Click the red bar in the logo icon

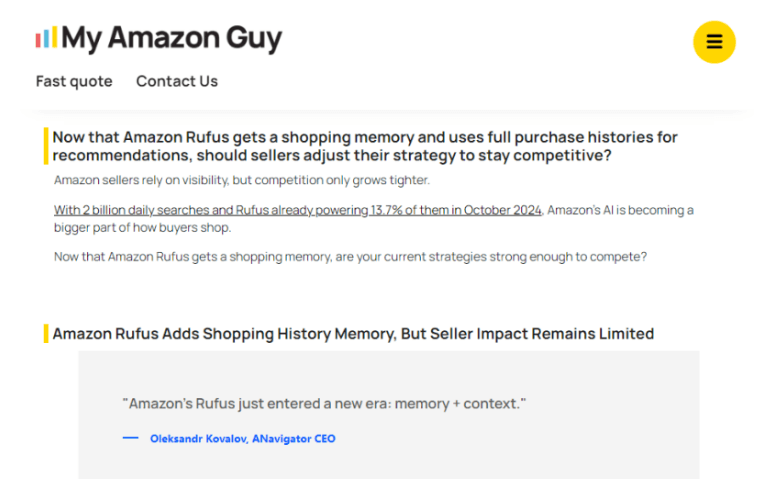click(38, 40)
